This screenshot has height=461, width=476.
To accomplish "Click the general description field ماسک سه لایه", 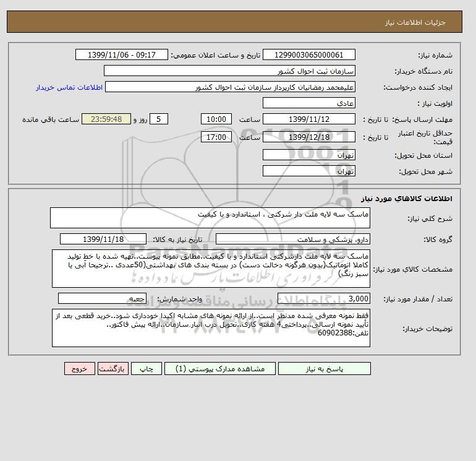I will coord(210,218).
